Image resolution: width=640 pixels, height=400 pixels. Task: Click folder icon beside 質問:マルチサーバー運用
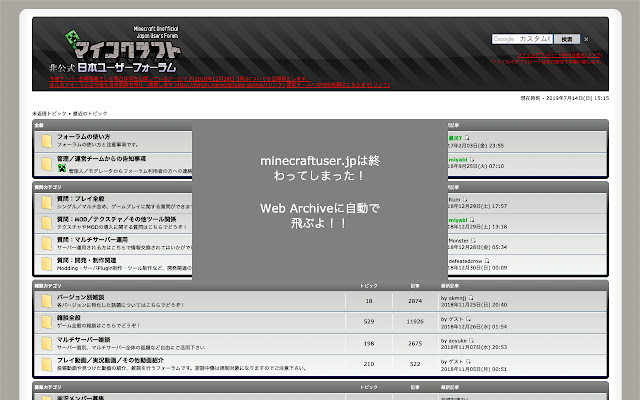[47, 244]
